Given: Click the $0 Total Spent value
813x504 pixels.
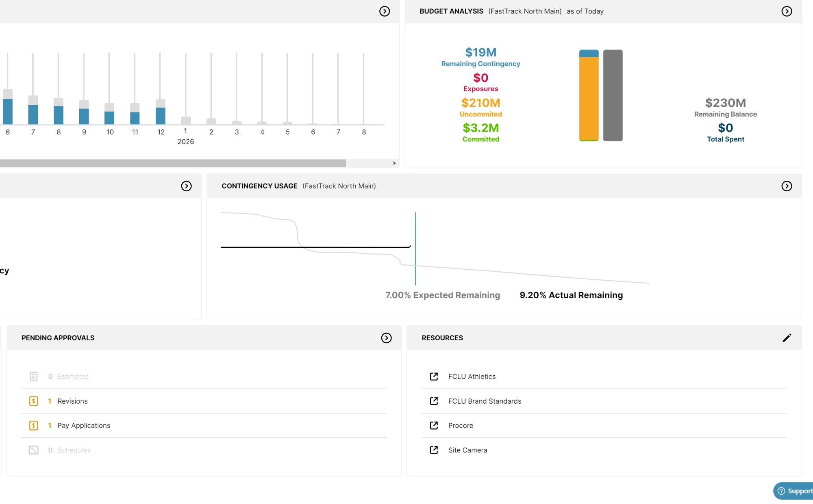Looking at the screenshot, I should [726, 128].
